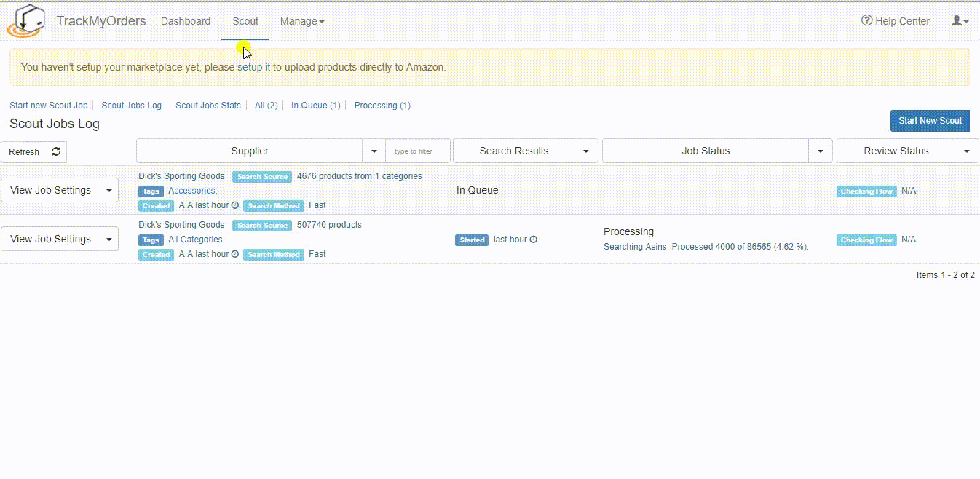Click the refresh icon beside the Refresh button
Image resolution: width=980 pixels, height=479 pixels.
click(56, 151)
